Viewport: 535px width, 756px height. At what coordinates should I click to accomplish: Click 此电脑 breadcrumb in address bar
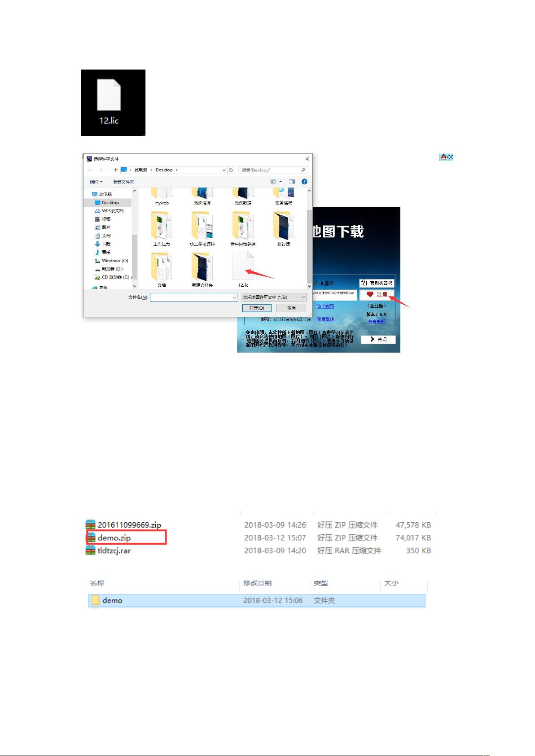tap(141, 170)
